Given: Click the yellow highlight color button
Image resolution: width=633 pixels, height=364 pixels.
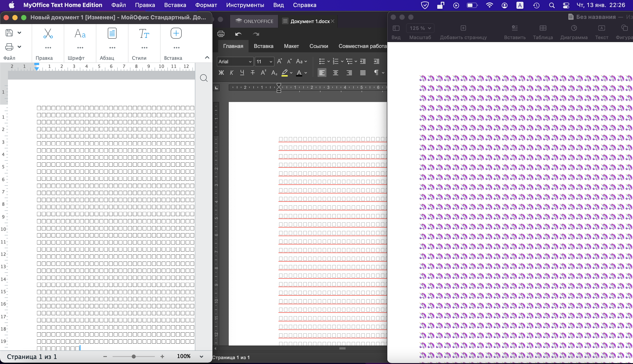Looking at the screenshot, I should pos(284,73).
